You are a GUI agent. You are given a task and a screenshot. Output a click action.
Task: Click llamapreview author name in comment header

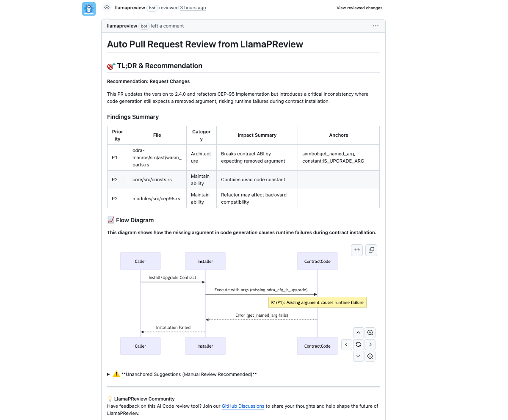(x=122, y=26)
